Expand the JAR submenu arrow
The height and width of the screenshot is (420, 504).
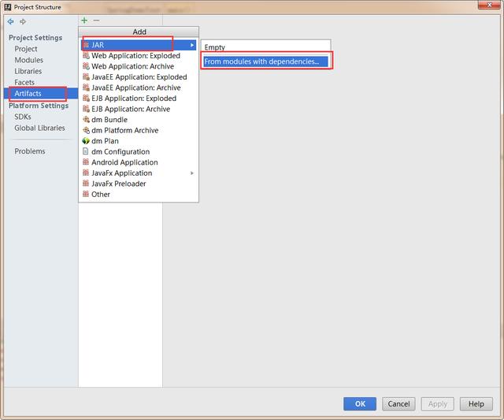192,45
